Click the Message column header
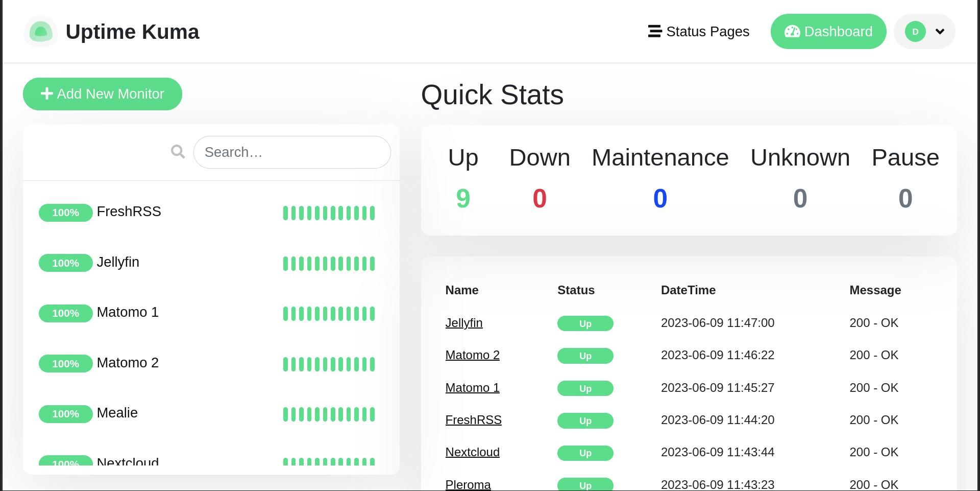This screenshot has width=980, height=491. coord(875,290)
